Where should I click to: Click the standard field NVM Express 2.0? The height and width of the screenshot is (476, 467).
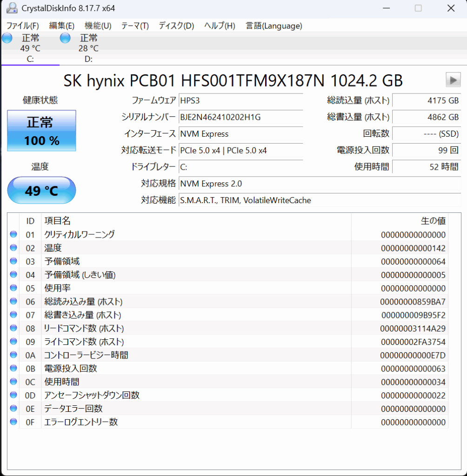coord(320,184)
